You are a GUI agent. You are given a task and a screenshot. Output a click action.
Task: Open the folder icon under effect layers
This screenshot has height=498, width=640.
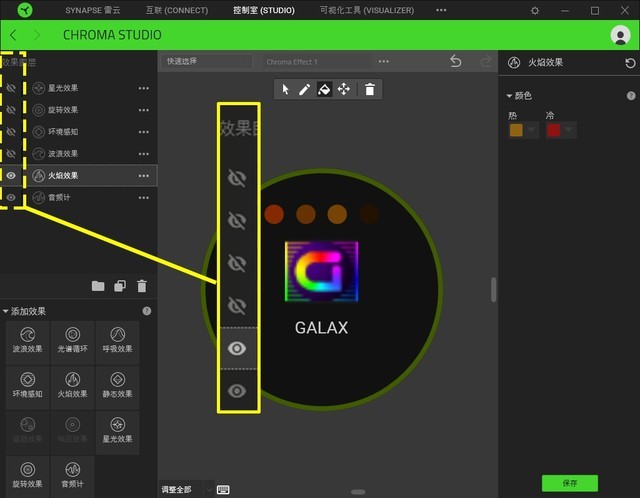tap(98, 286)
